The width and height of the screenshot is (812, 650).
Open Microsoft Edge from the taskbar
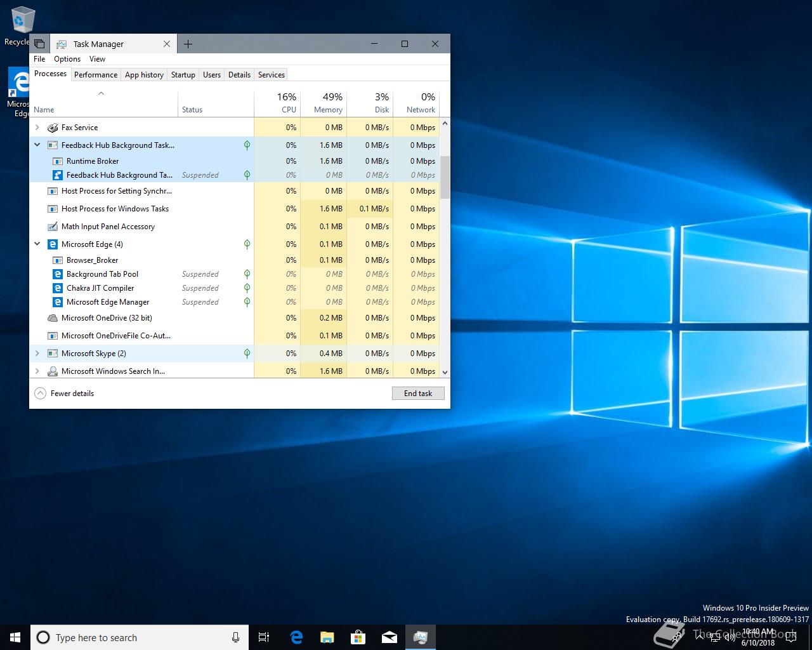tap(296, 637)
